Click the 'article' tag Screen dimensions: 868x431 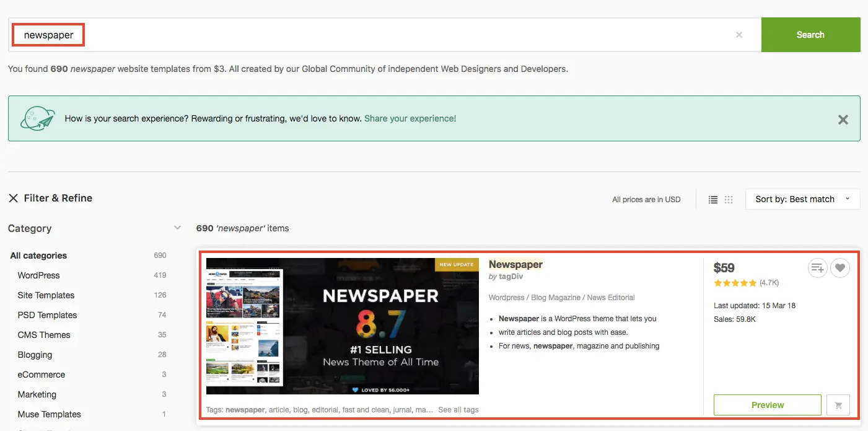coord(278,410)
